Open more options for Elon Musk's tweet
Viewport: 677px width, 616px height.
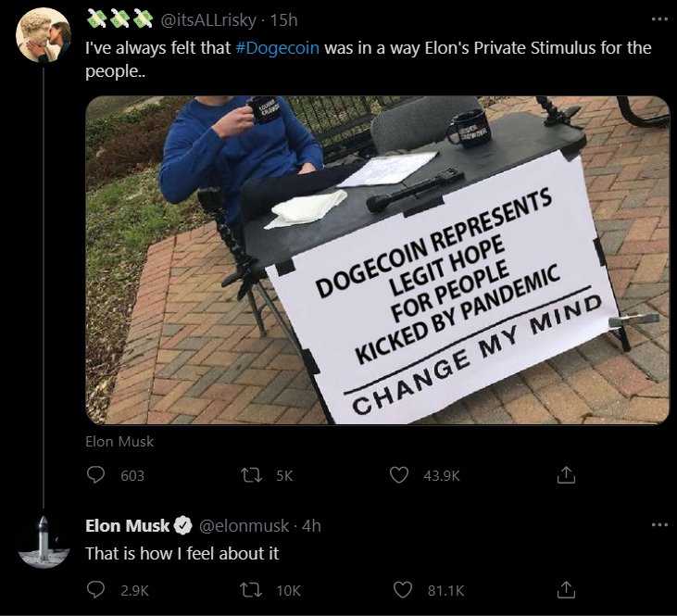(658, 525)
